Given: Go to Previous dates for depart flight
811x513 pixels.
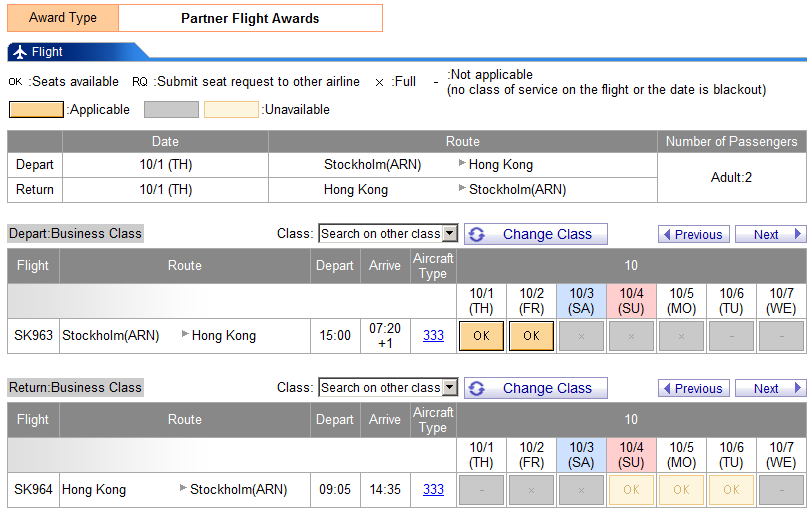Looking at the screenshot, I should [693, 234].
